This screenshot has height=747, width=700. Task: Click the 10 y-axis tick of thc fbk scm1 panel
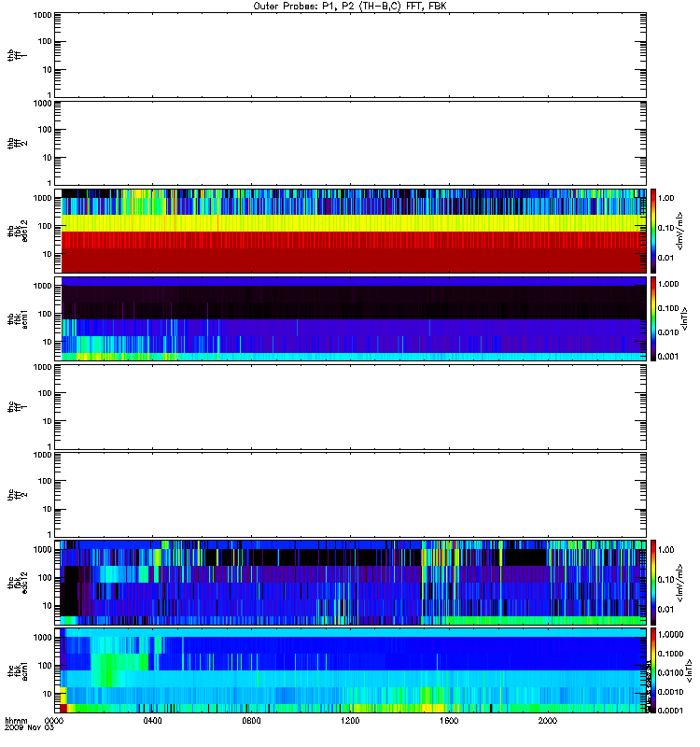(x=48, y=694)
